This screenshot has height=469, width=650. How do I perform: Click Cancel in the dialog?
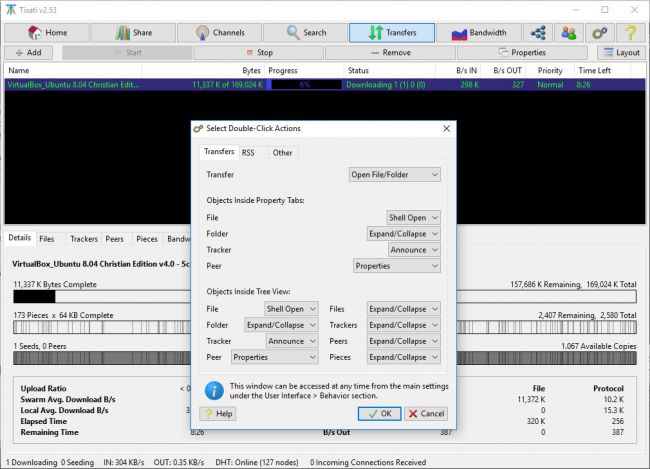tap(426, 413)
